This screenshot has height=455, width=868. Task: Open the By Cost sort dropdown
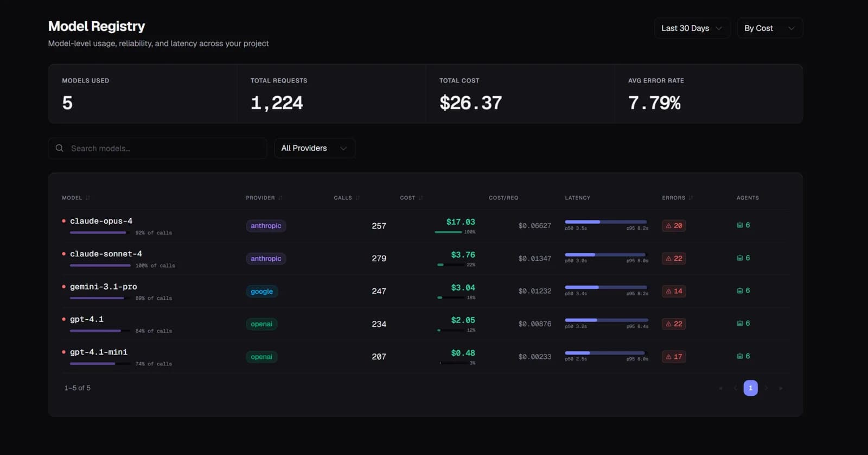click(x=770, y=28)
